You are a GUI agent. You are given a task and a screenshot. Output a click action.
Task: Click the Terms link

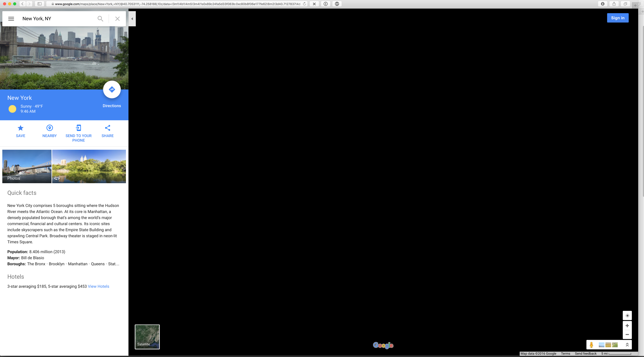point(565,353)
